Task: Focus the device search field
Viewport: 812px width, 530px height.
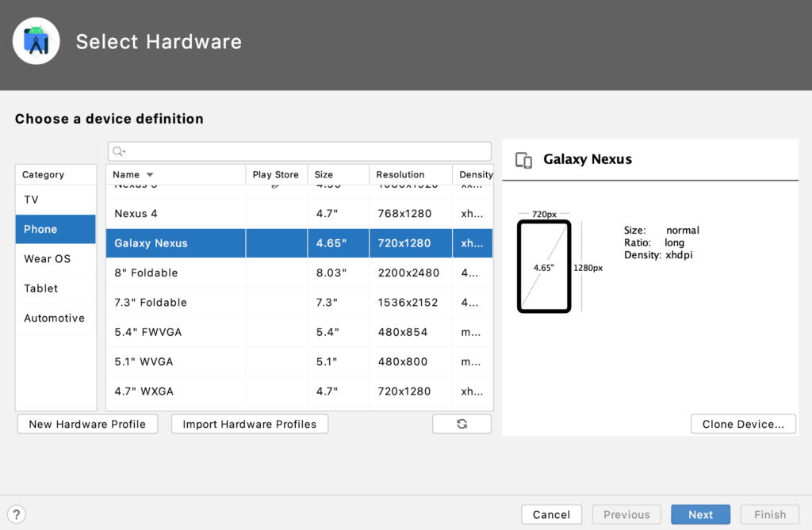Action: (300, 151)
